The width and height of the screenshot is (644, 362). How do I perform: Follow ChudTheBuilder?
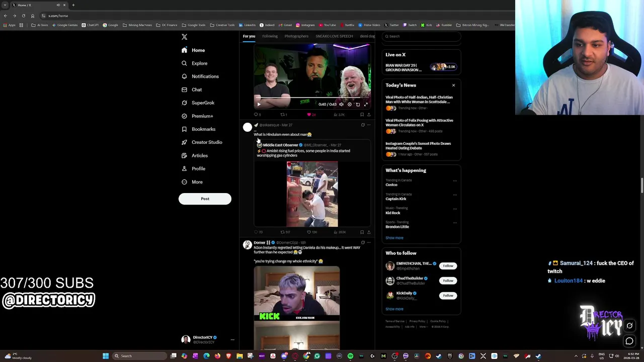pyautogui.click(x=448, y=281)
